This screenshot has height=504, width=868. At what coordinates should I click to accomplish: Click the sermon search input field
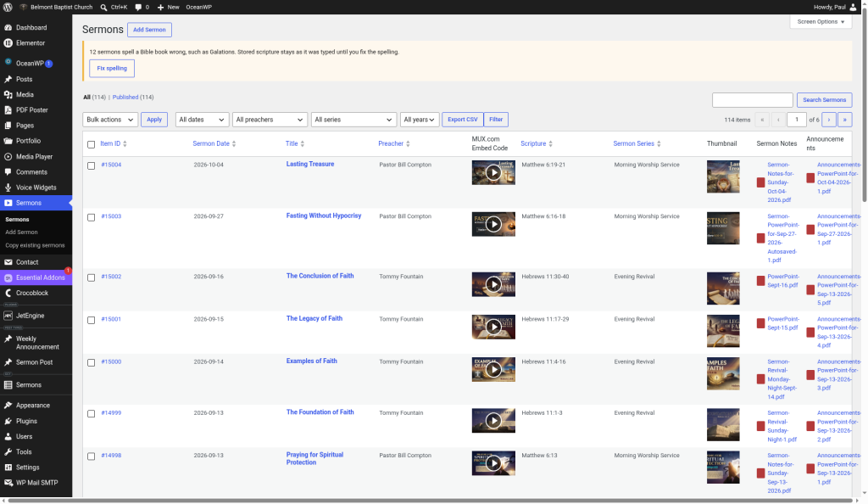(x=753, y=99)
